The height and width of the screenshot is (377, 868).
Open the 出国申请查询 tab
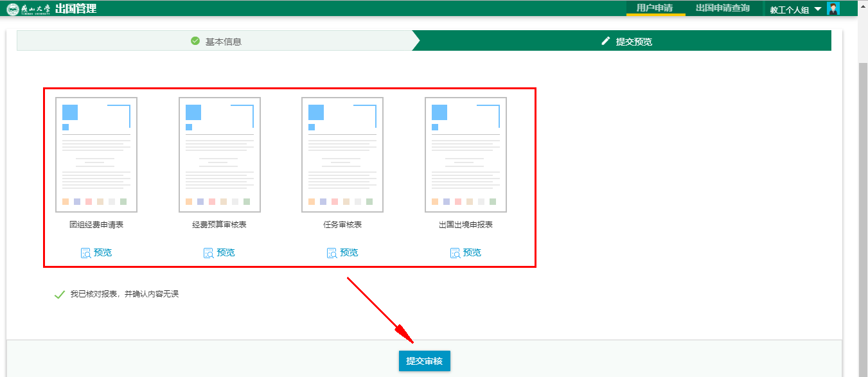point(723,8)
